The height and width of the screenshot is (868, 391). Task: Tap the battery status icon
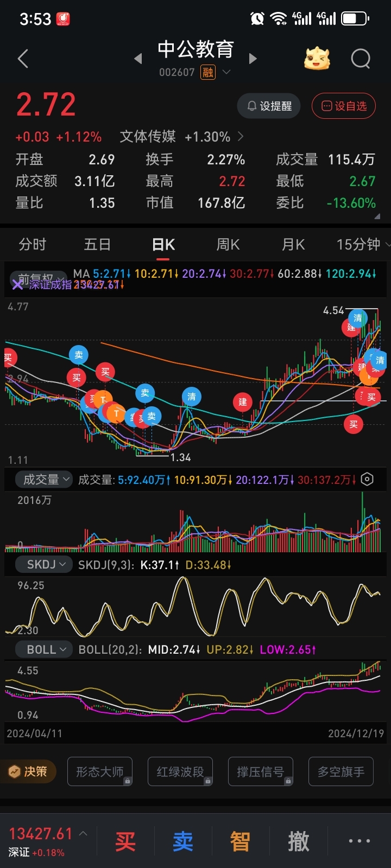355,19
